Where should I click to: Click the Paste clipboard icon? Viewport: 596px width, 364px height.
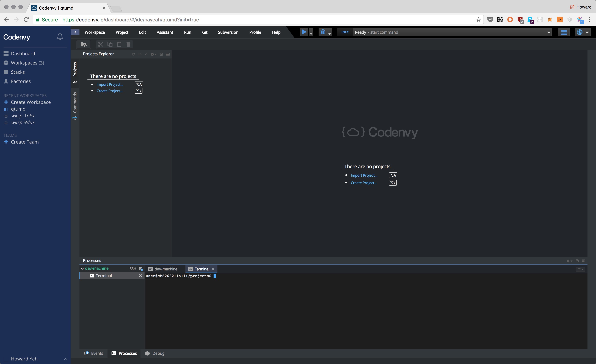click(119, 44)
